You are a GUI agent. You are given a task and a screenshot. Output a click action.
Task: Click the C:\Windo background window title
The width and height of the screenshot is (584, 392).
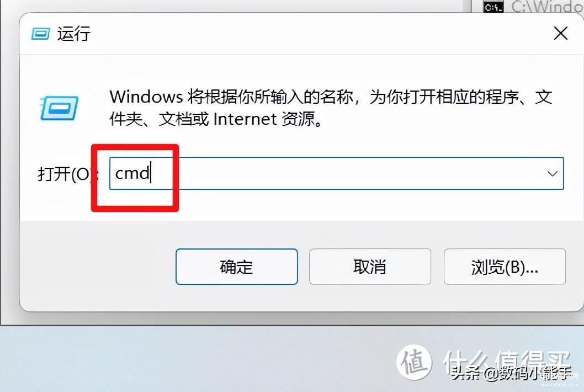547,7
